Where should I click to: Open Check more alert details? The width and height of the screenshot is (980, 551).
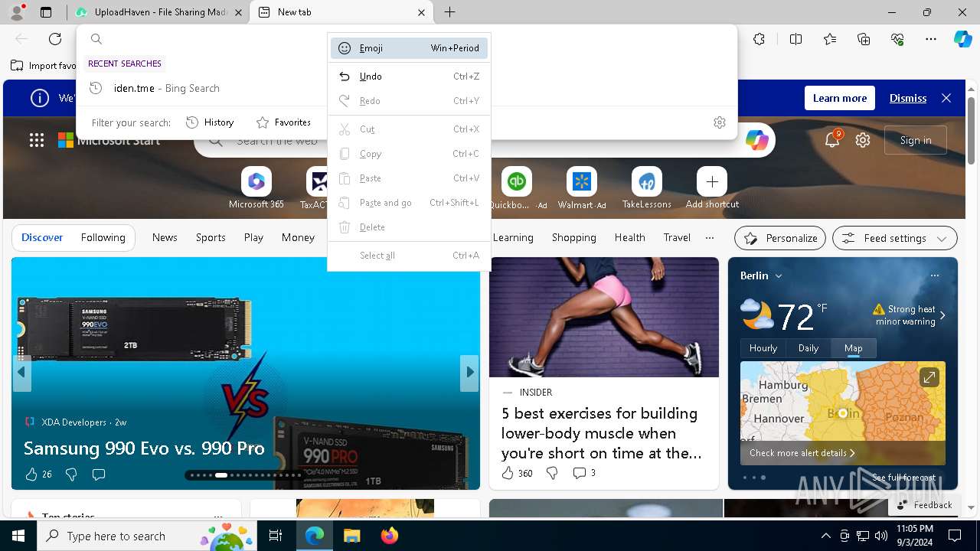(802, 453)
